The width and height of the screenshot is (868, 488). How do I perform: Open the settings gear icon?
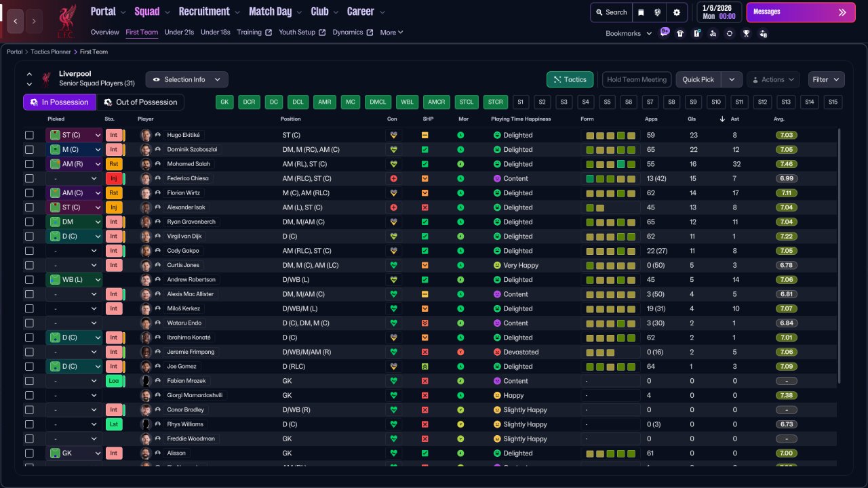[677, 12]
